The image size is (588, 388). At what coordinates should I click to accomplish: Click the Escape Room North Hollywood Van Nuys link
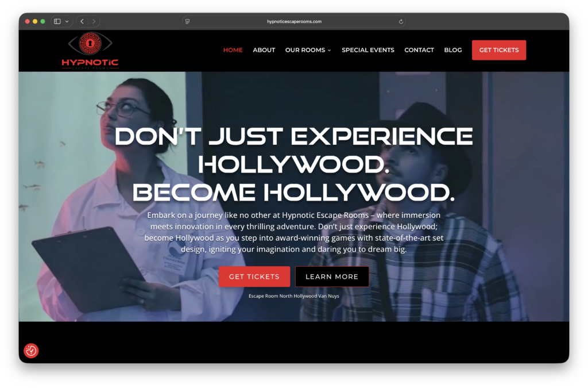[293, 295]
